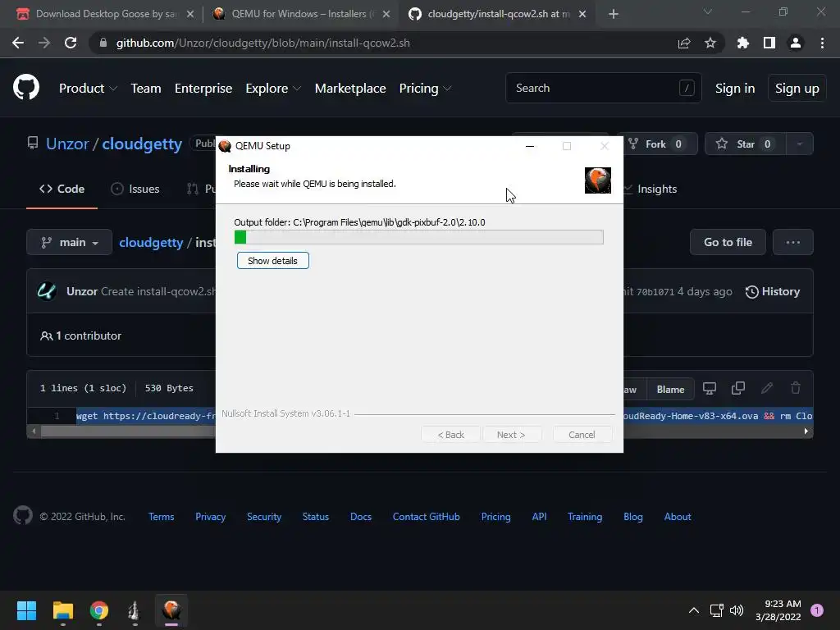840x630 pixels.
Task: Copy raw contents icon on GitHub
Action: pos(738,388)
